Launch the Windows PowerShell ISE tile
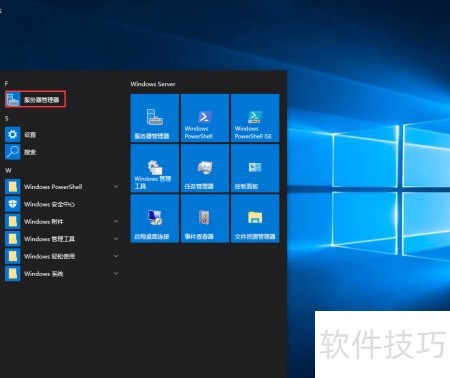The image size is (450, 378). click(255, 118)
